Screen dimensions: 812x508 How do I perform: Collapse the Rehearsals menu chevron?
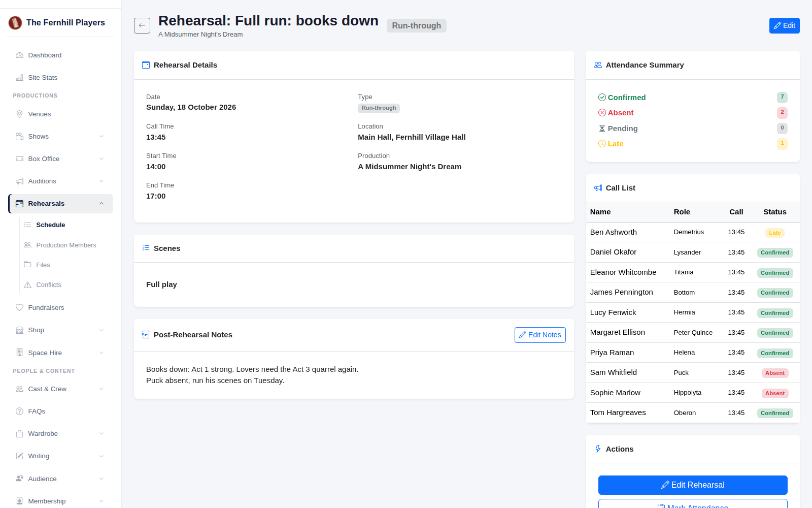point(101,204)
